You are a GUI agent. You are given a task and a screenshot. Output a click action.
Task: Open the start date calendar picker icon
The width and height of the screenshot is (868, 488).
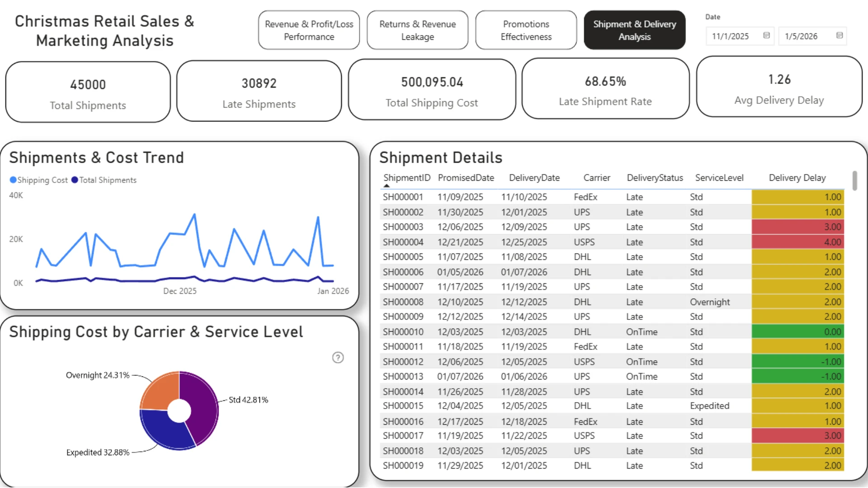click(x=766, y=36)
